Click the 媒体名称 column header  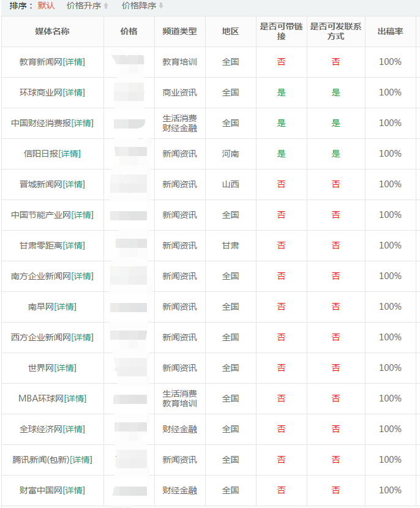(x=54, y=31)
